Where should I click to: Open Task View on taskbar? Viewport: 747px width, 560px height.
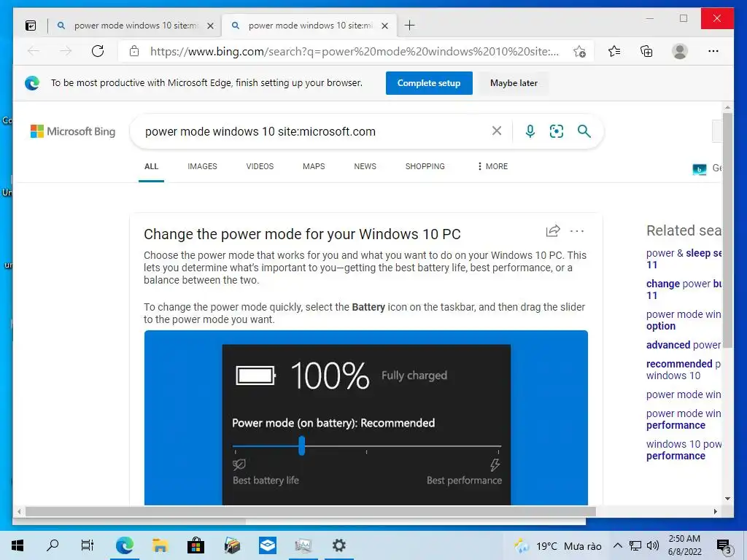click(88, 545)
